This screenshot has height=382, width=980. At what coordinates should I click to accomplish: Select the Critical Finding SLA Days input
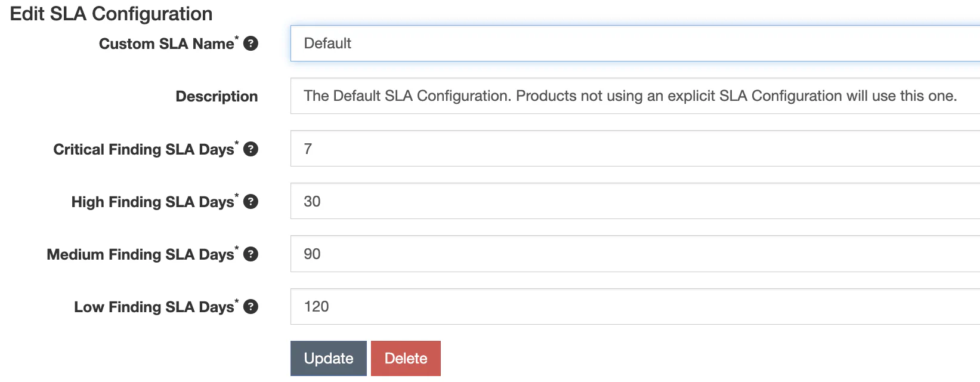(635, 149)
